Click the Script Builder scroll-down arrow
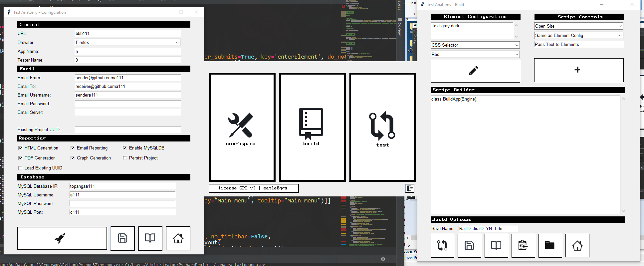This screenshot has width=644, height=266. 623,211
